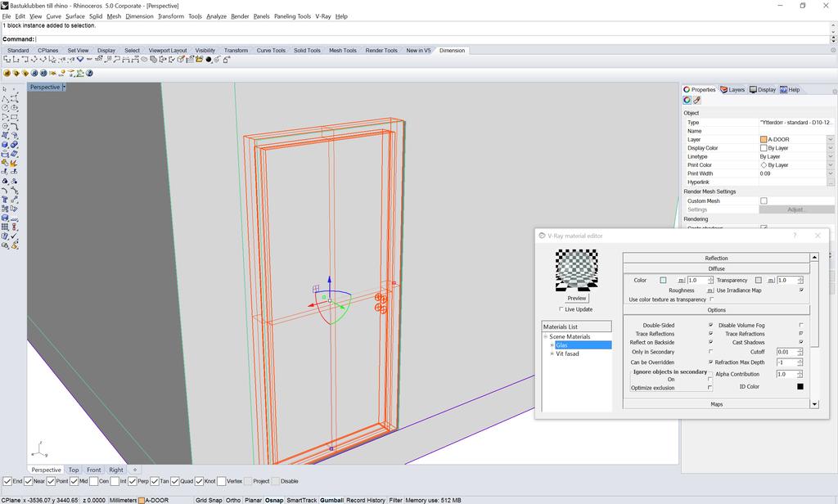Screen dimensions: 838x504
Task: Switch to the Layers panel tab
Action: coord(732,90)
